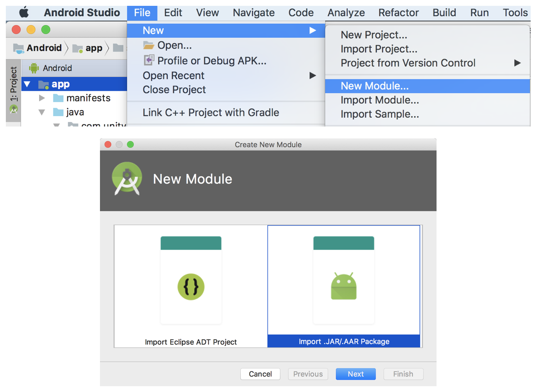
Task: Select the Import Eclipse ADT Project tile
Action: tap(191, 286)
